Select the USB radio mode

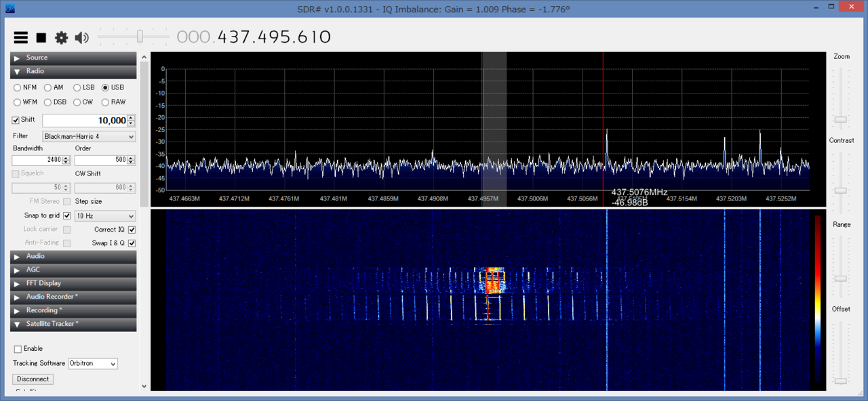(113, 87)
